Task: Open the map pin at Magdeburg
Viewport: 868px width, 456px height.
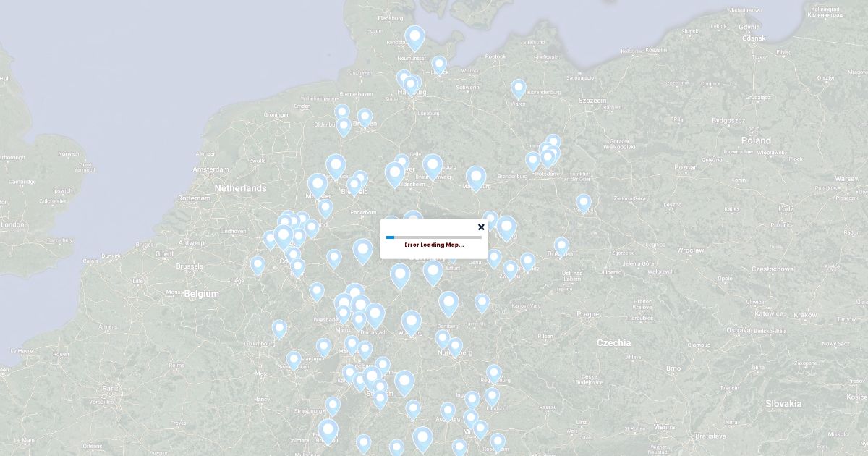Action: (x=475, y=179)
